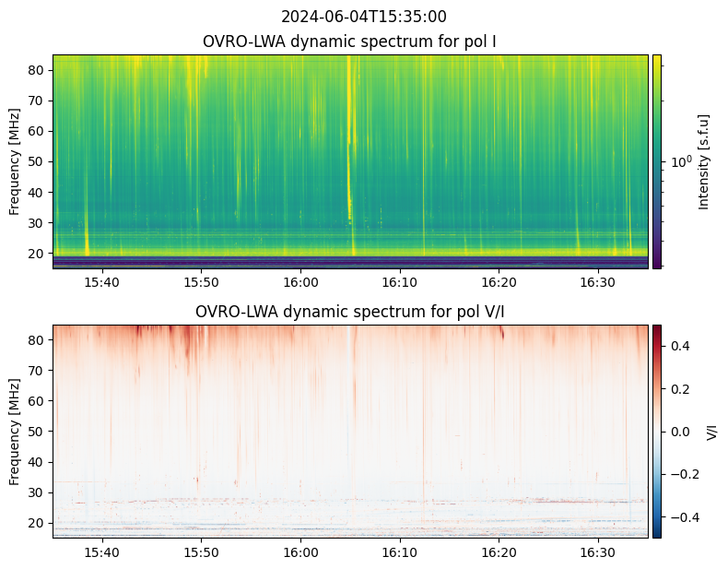The width and height of the screenshot is (728, 569).
Task: Click the 'V/I' colorbar axis label
Action: coord(711,431)
